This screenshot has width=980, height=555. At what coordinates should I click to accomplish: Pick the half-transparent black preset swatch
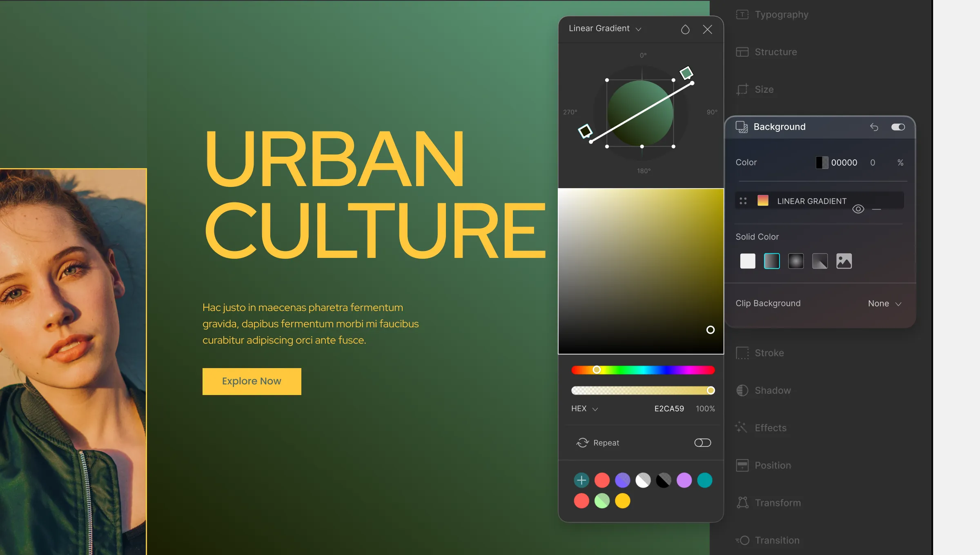click(x=664, y=480)
